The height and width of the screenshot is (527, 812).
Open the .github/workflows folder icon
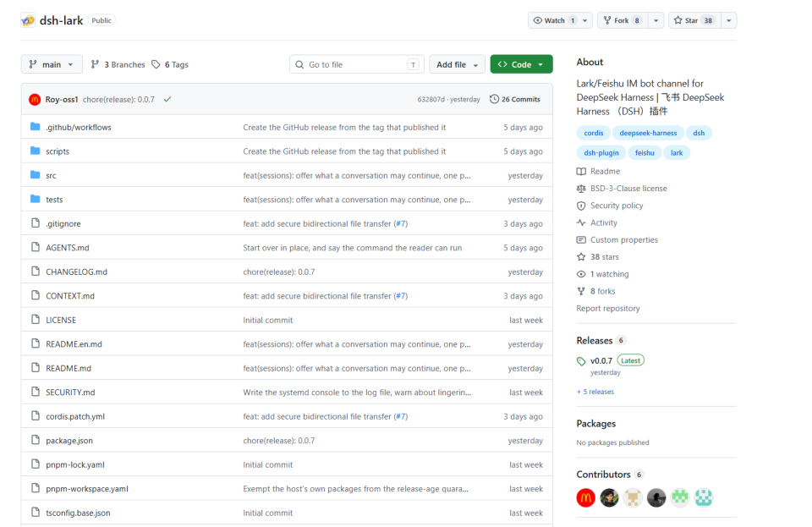[36, 127]
